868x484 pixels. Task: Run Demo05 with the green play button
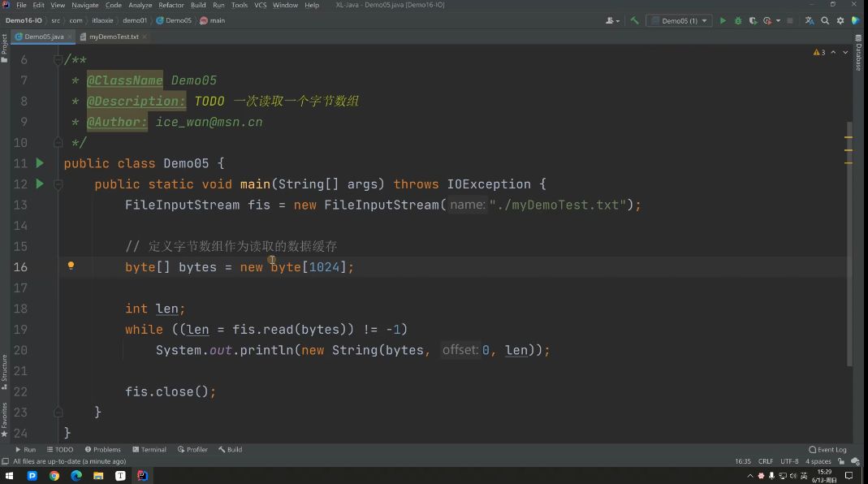[723, 20]
